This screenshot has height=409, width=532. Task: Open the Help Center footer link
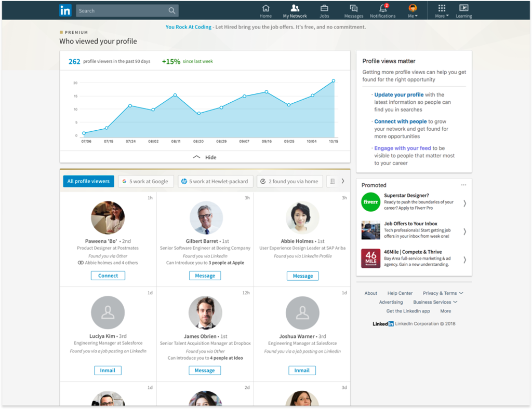tap(400, 293)
